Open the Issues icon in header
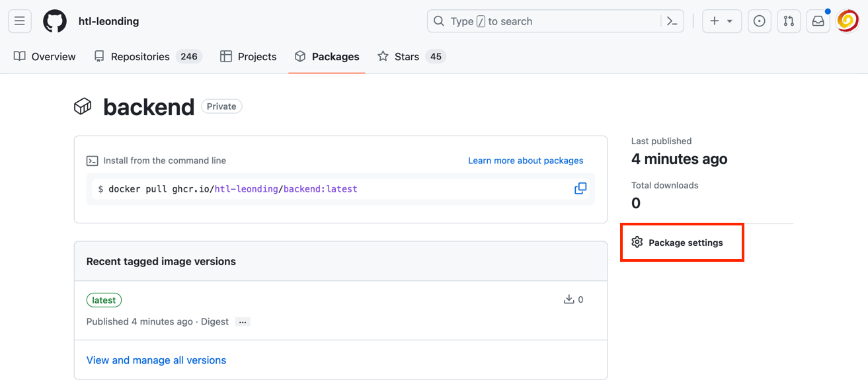Screen dimensions: 868x392 click(x=760, y=21)
